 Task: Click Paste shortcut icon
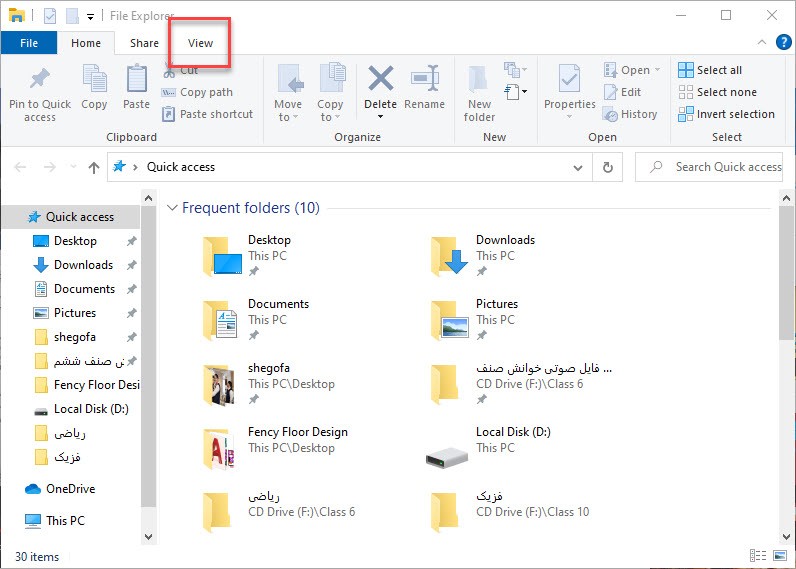tap(169, 114)
